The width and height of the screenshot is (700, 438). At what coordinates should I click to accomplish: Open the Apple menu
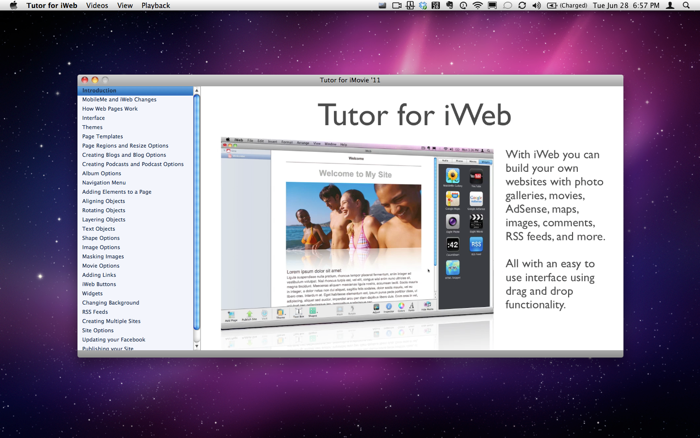click(13, 5)
